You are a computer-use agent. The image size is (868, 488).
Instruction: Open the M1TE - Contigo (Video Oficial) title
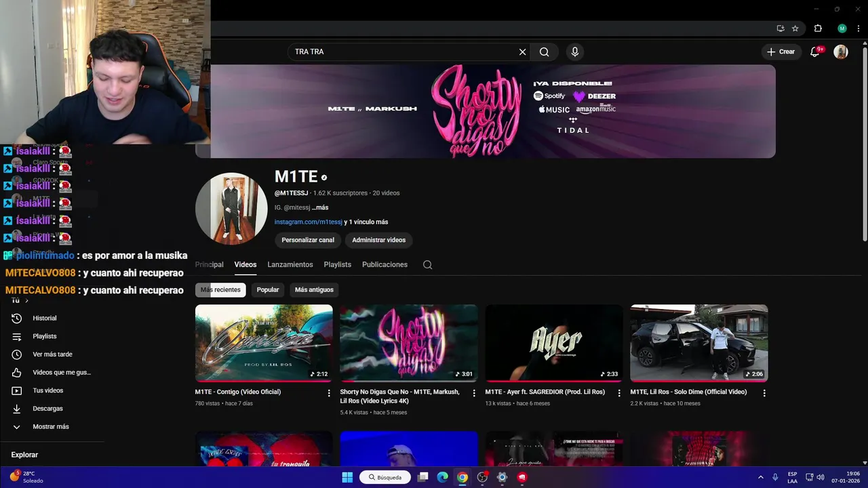pos(238,392)
